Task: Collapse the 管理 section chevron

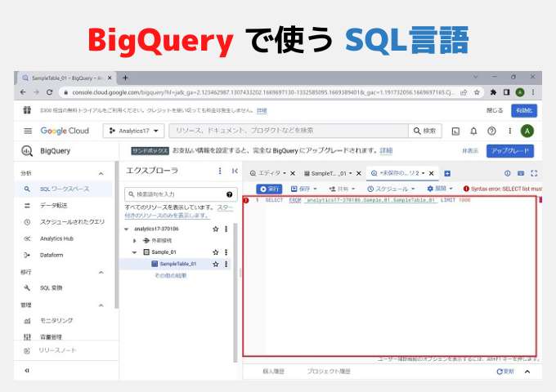Action: [101, 305]
